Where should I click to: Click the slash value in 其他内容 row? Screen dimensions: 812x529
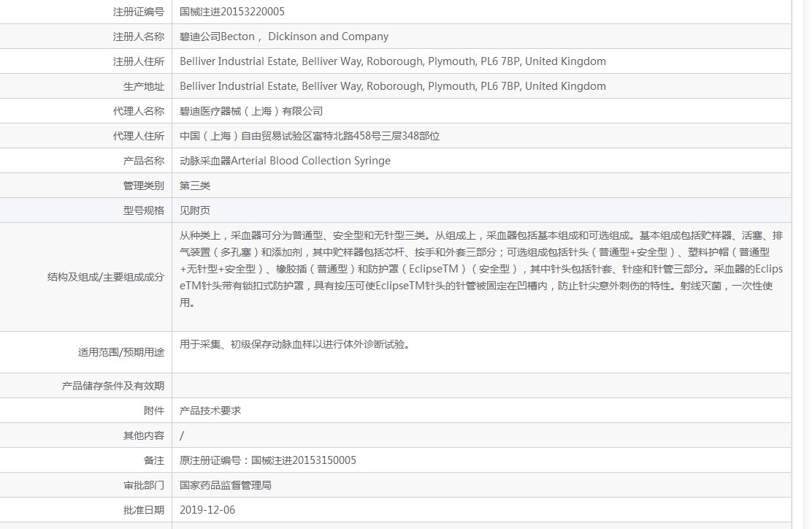(182, 435)
